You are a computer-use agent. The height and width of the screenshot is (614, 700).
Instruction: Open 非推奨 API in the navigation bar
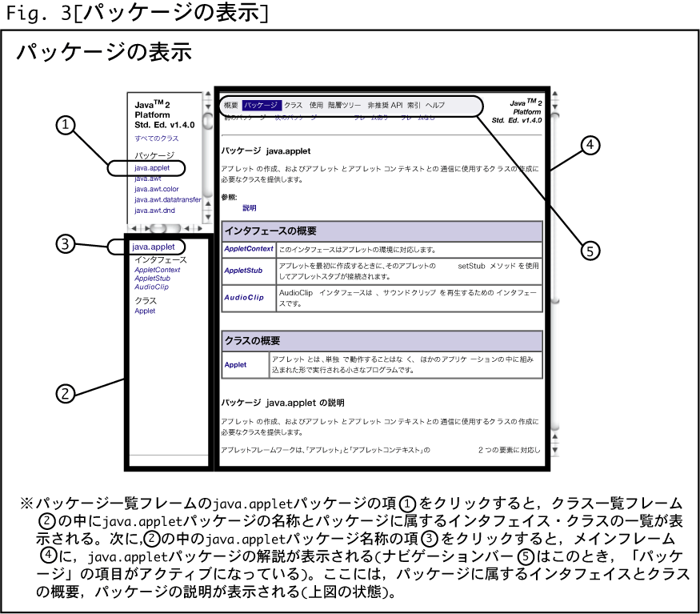click(x=385, y=106)
